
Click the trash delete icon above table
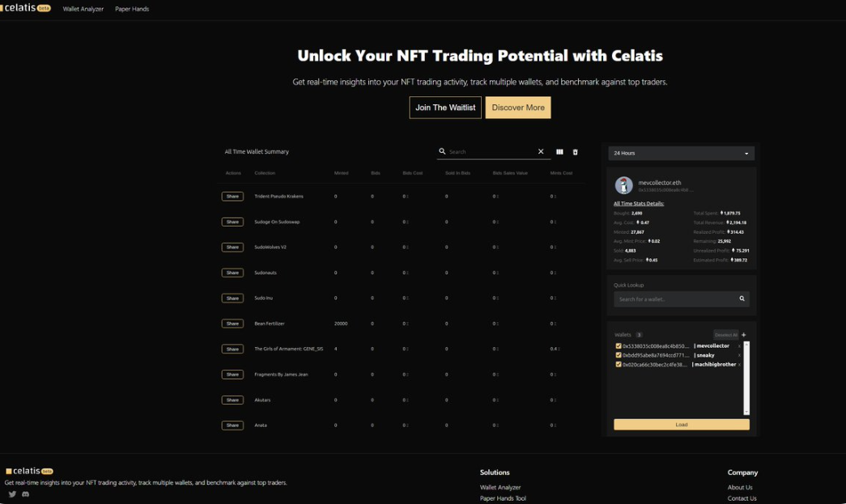pyautogui.click(x=576, y=152)
